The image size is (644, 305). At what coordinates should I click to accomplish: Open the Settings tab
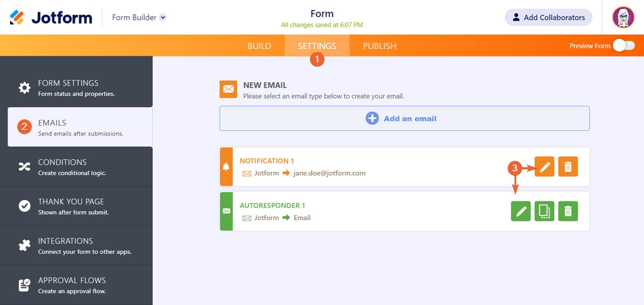pos(317,46)
